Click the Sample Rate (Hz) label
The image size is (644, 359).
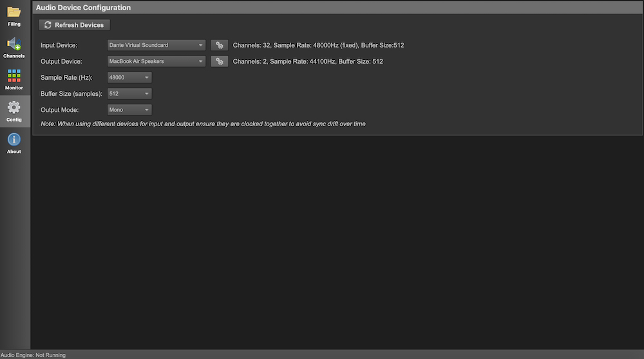66,77
